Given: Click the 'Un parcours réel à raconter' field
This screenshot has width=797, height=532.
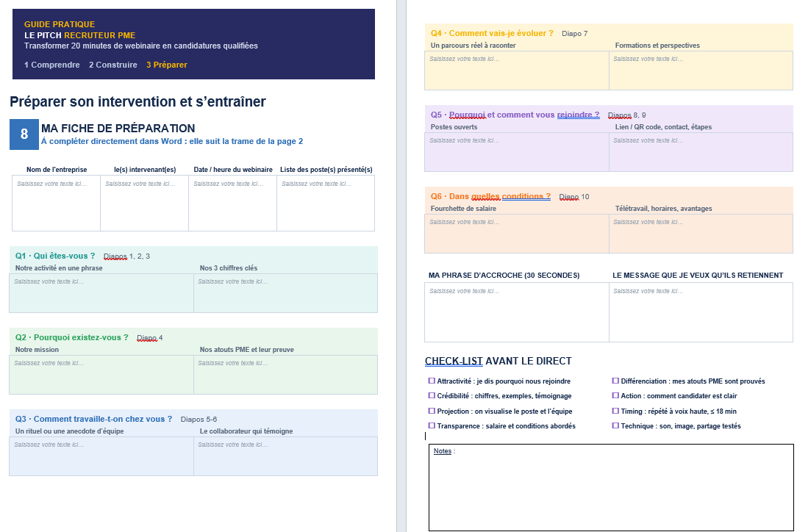Looking at the screenshot, I should coord(517,71).
